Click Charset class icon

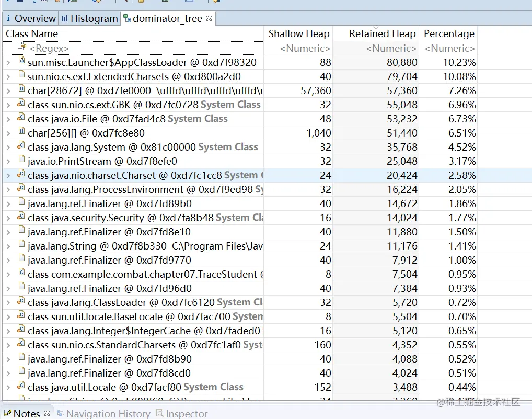click(x=21, y=174)
